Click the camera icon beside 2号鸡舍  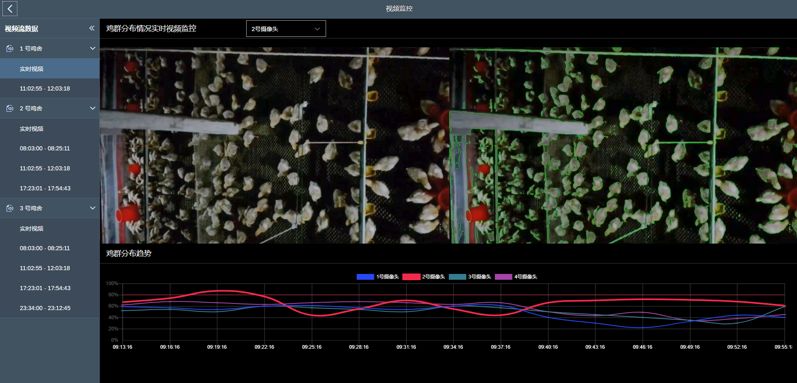click(x=10, y=108)
